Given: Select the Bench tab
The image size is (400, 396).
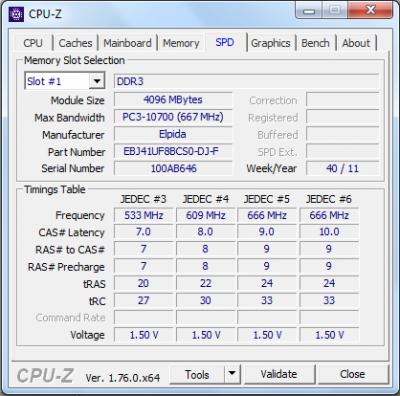Looking at the screenshot, I should point(315,43).
